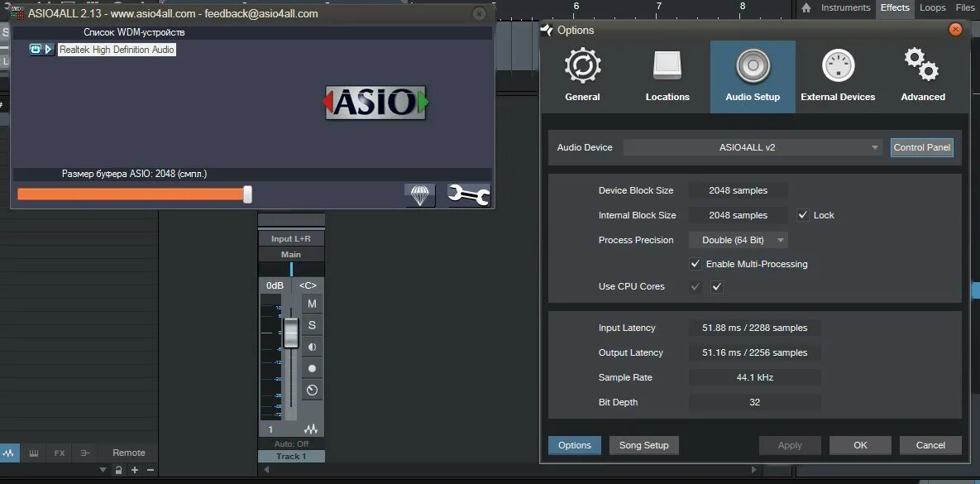Switch to the Loops browser tab
Screen dimensions: 980x484
(933, 7)
